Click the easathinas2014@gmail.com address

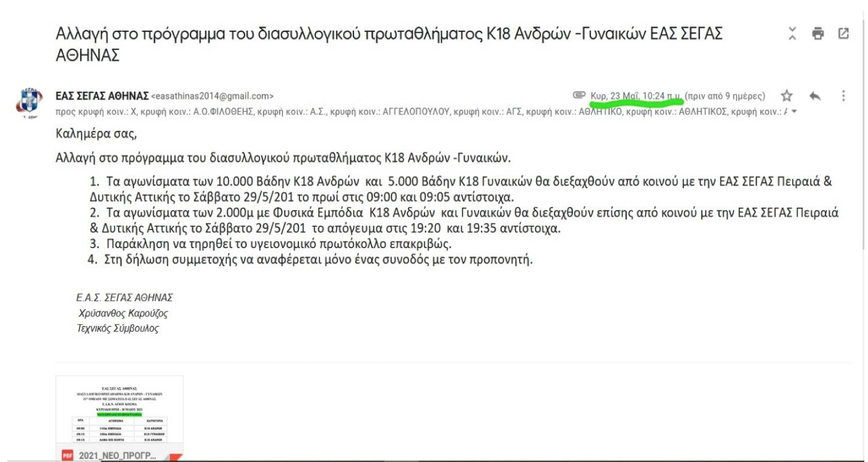(x=212, y=96)
